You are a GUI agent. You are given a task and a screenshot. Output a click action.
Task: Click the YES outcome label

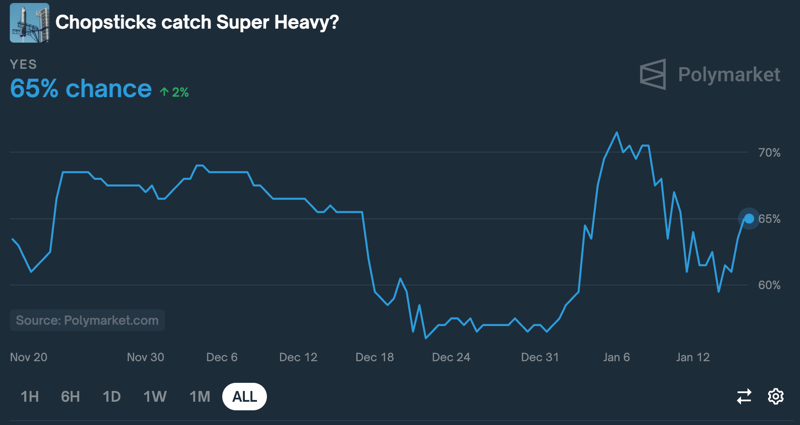pos(23,64)
